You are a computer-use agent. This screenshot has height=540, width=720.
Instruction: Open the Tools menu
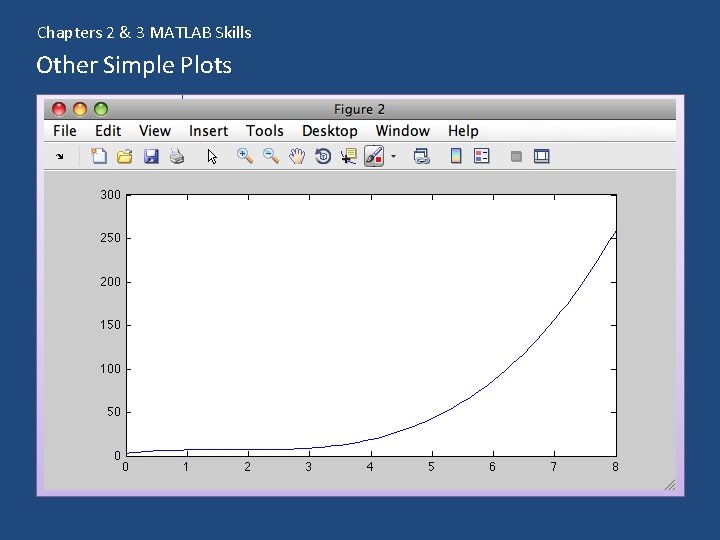pyautogui.click(x=264, y=131)
